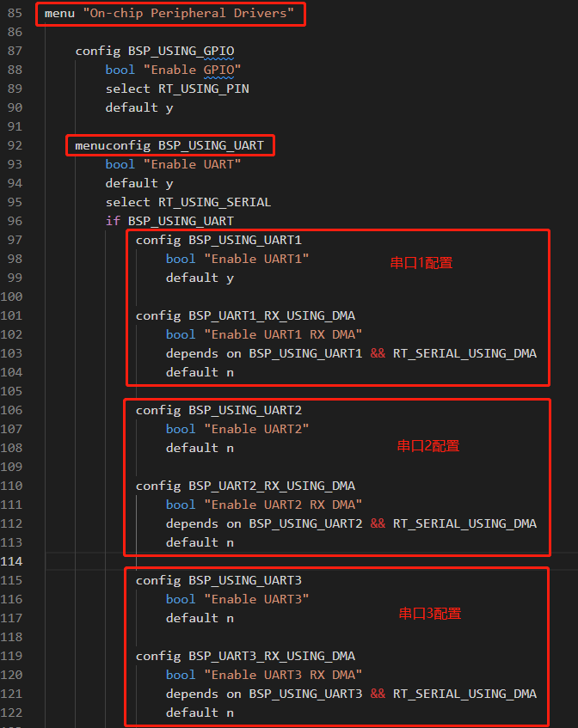Click the depends on BSP_USING_UART2 line

(x=351, y=523)
